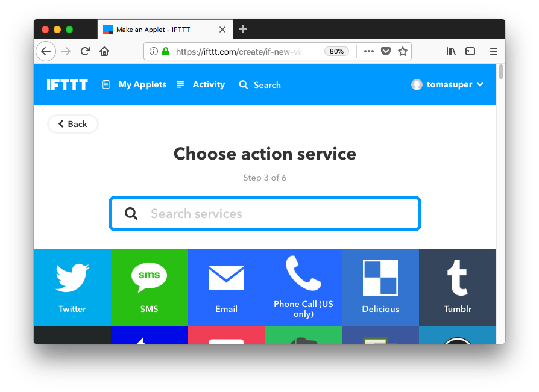
Task: Go Back to previous step
Action: [73, 124]
